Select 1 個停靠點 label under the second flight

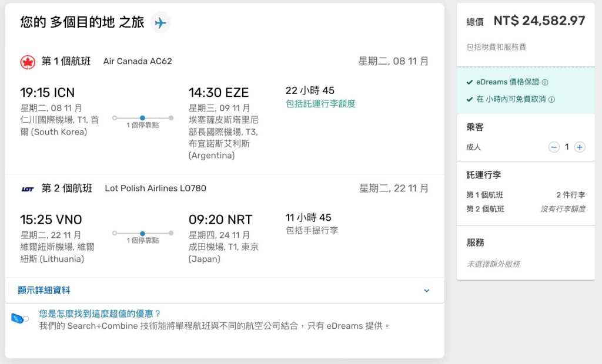(142, 241)
